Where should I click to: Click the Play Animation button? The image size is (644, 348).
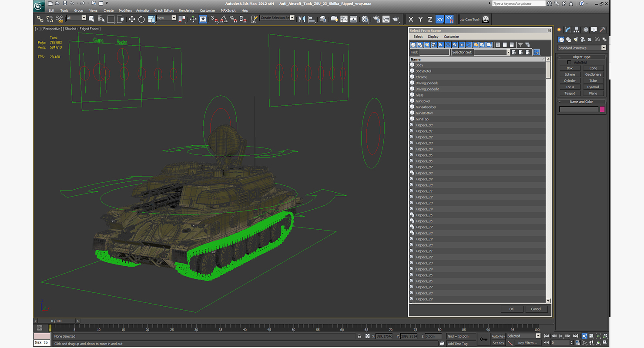click(561, 336)
